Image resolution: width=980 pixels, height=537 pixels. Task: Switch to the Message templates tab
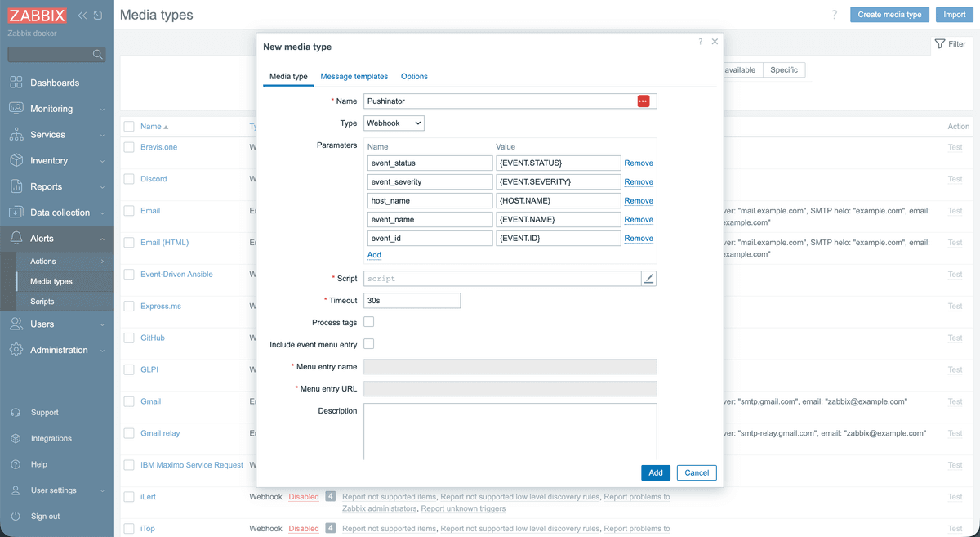pyautogui.click(x=354, y=76)
